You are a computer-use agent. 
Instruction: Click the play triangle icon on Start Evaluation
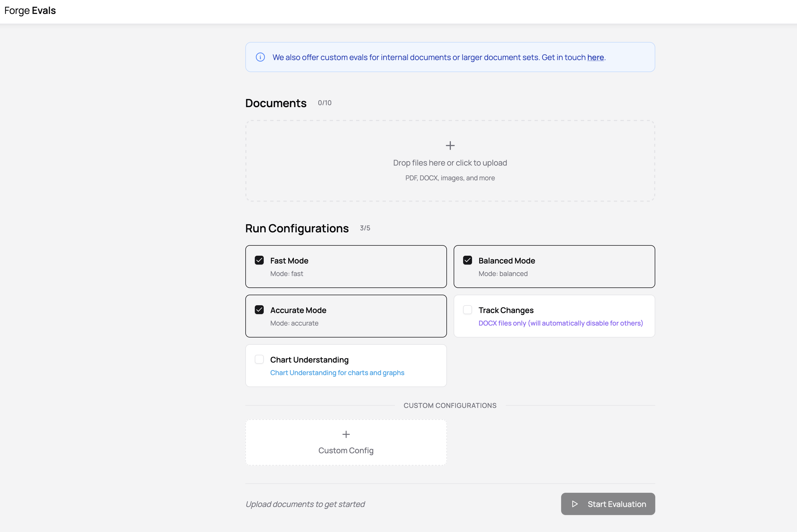[x=574, y=504]
